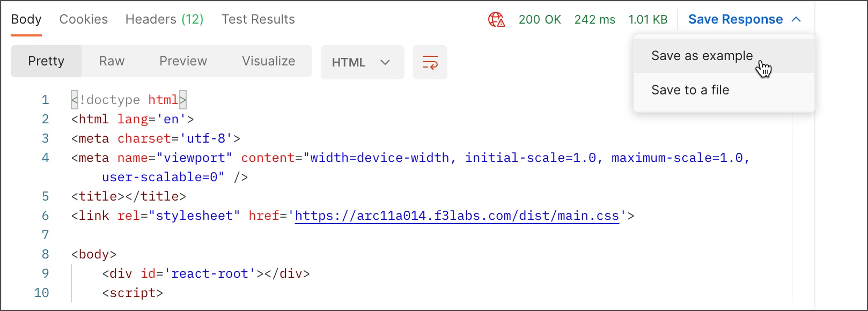Collapse the Save Response chevron arrow
Screen dimensions: 868x311
click(x=796, y=19)
